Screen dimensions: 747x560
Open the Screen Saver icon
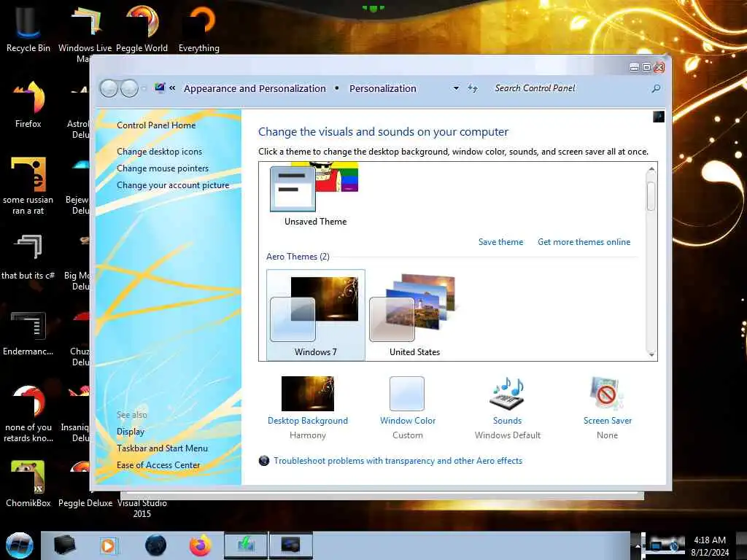point(607,393)
